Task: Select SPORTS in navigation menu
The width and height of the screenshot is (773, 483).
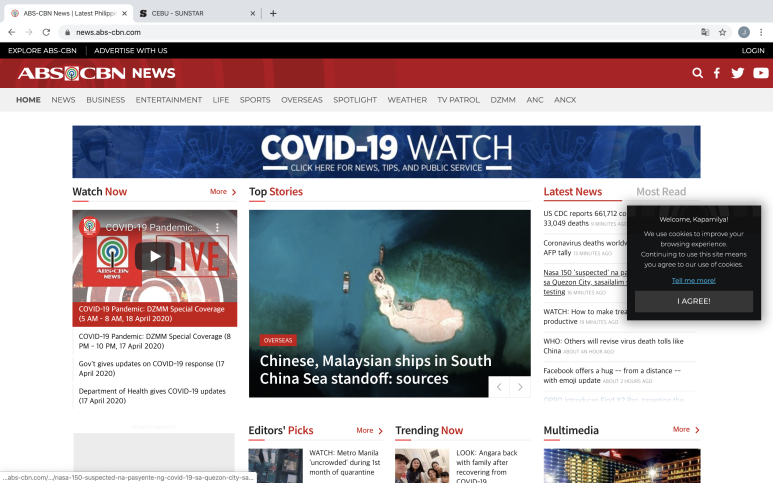Action: 255,100
